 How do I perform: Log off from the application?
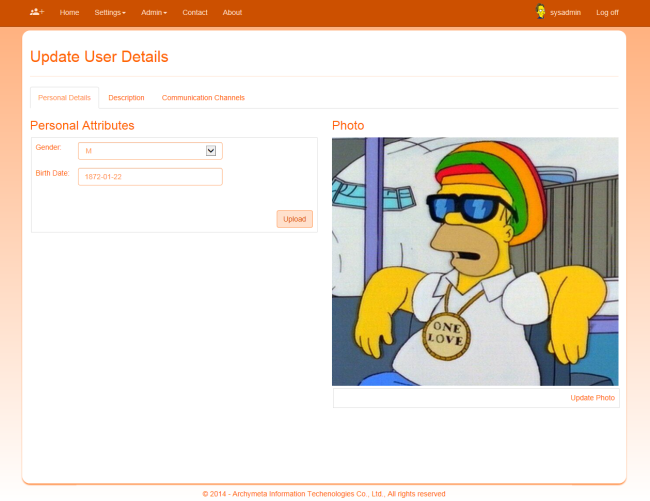[607, 12]
